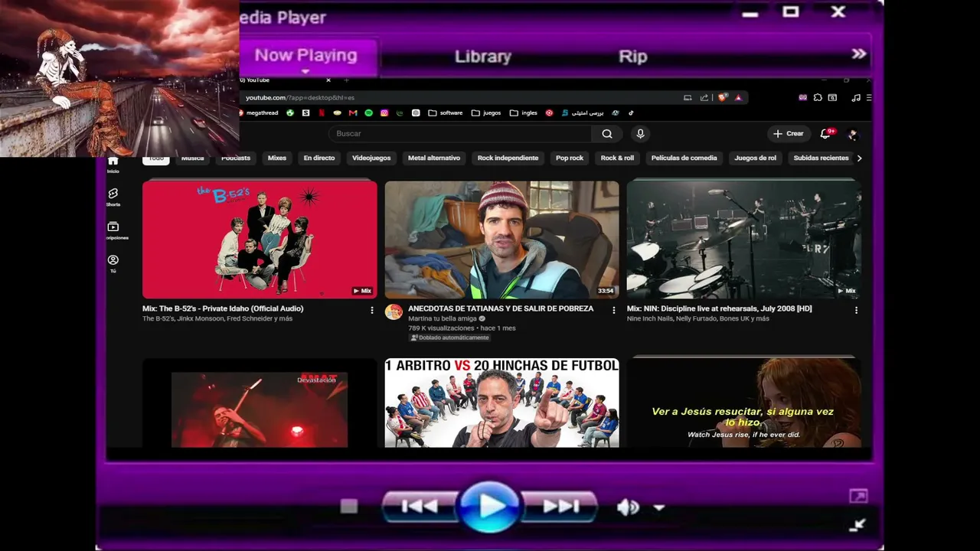Open the Spotify bookmark icon

(x=368, y=113)
